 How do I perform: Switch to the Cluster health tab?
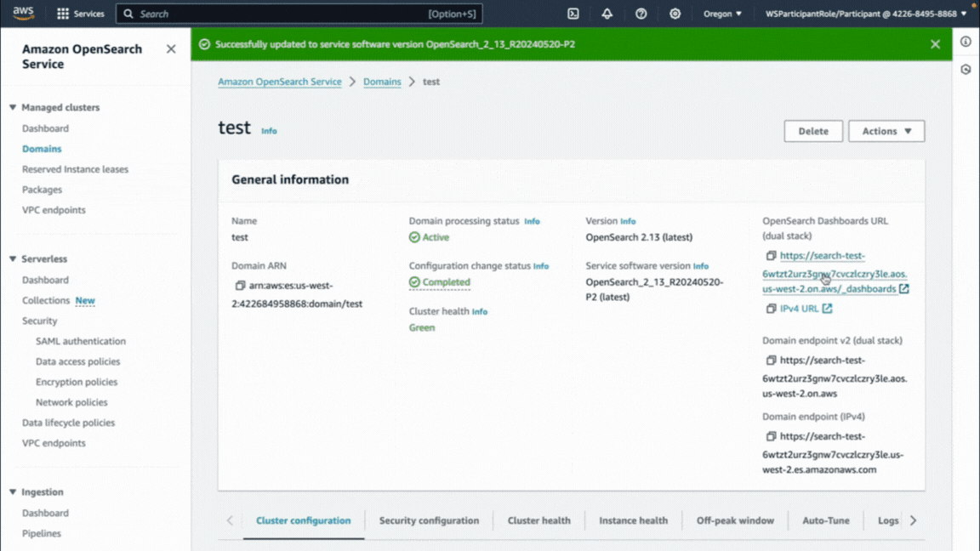[x=538, y=520]
